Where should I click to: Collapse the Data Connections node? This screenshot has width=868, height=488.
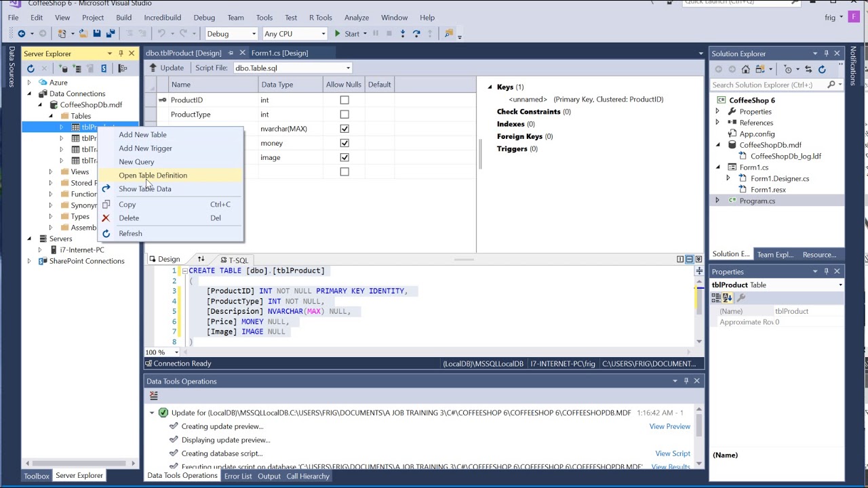pyautogui.click(x=29, y=94)
